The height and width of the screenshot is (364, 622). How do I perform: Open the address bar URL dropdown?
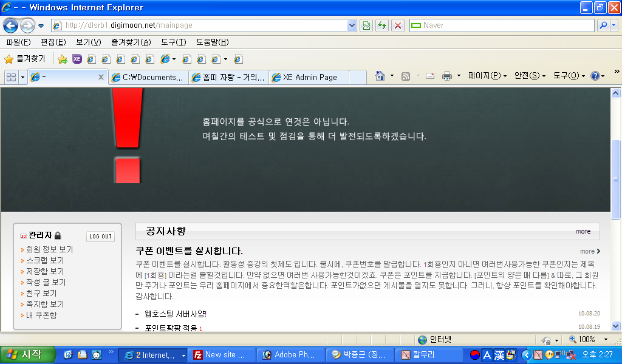click(x=352, y=25)
